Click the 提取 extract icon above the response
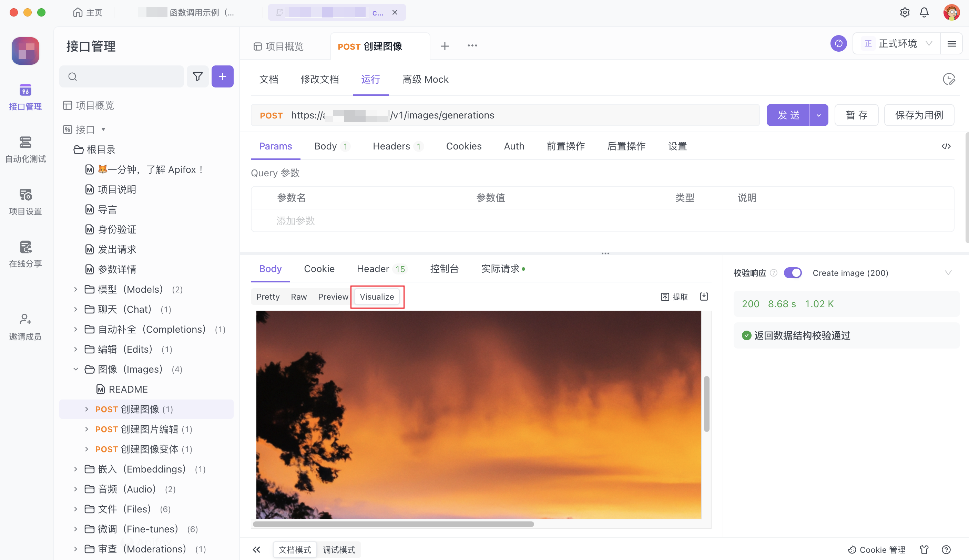The image size is (969, 560). tap(674, 296)
